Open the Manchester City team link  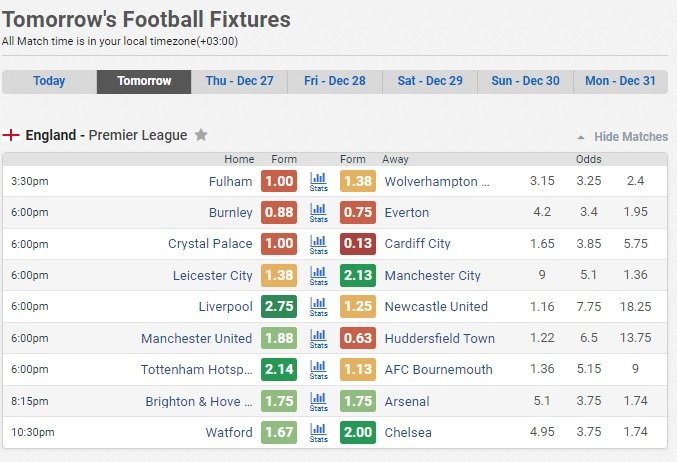tap(433, 275)
